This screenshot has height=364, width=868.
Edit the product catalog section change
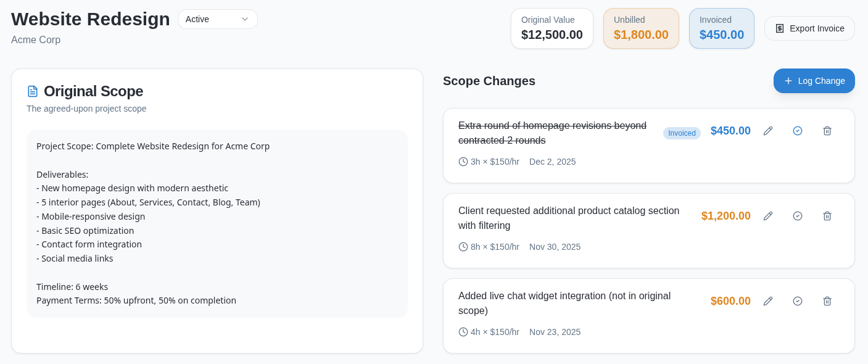click(x=768, y=216)
